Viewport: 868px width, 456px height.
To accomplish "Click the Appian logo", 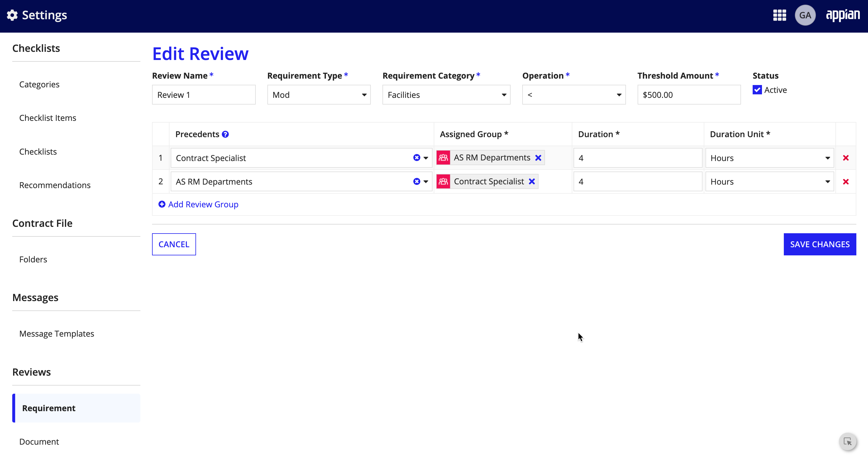I will coord(843,15).
